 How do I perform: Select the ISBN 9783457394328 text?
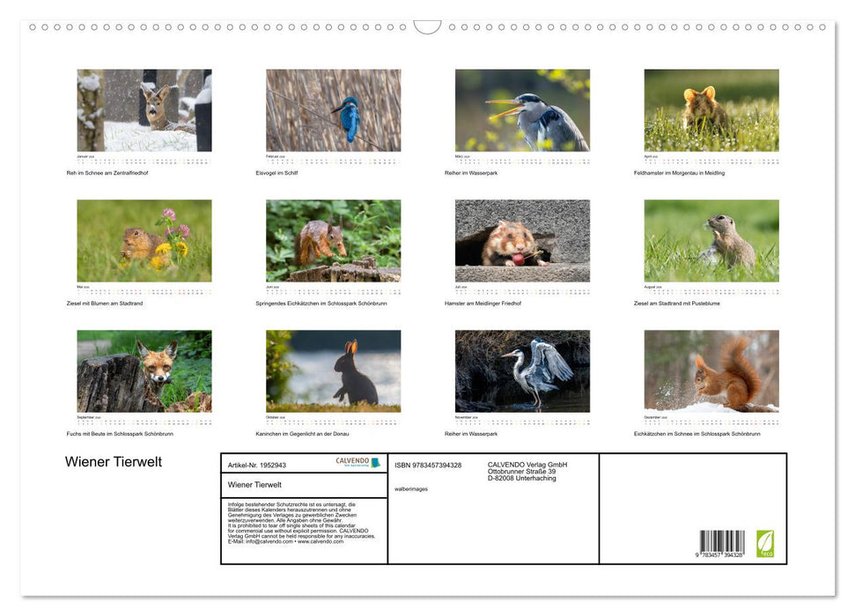pos(429,465)
